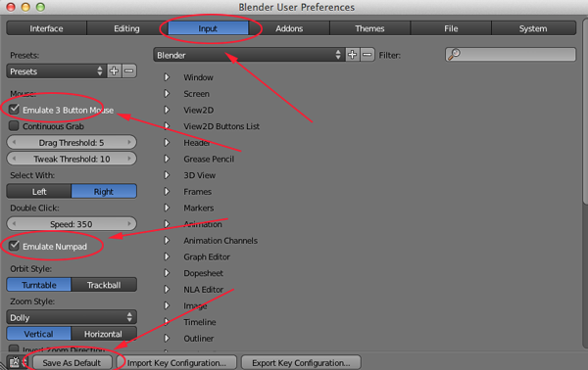Click the Drag Threshold value slider
Image resolution: width=588 pixels, height=370 pixels.
(x=72, y=142)
